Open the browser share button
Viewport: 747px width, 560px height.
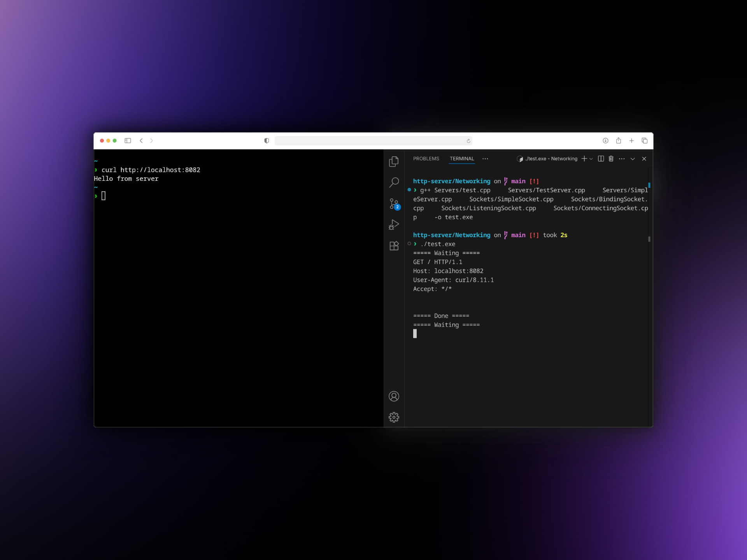618,140
